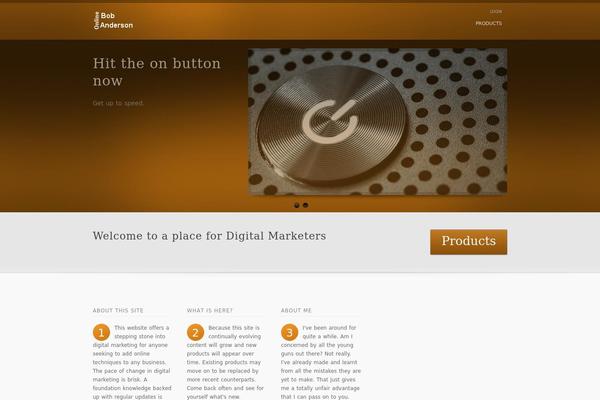Image resolution: width=600 pixels, height=400 pixels.
Task: Select the first slideshow pagination dot
Action: tap(297, 206)
